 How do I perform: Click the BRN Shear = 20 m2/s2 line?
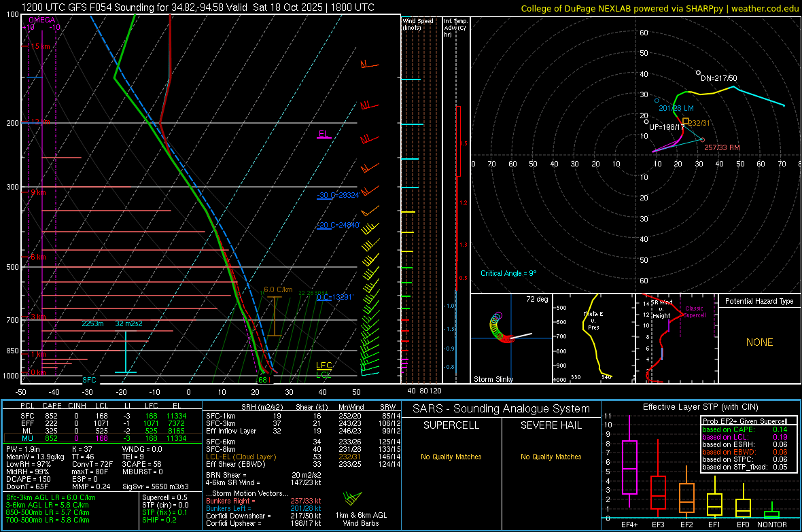pyautogui.click(x=264, y=475)
